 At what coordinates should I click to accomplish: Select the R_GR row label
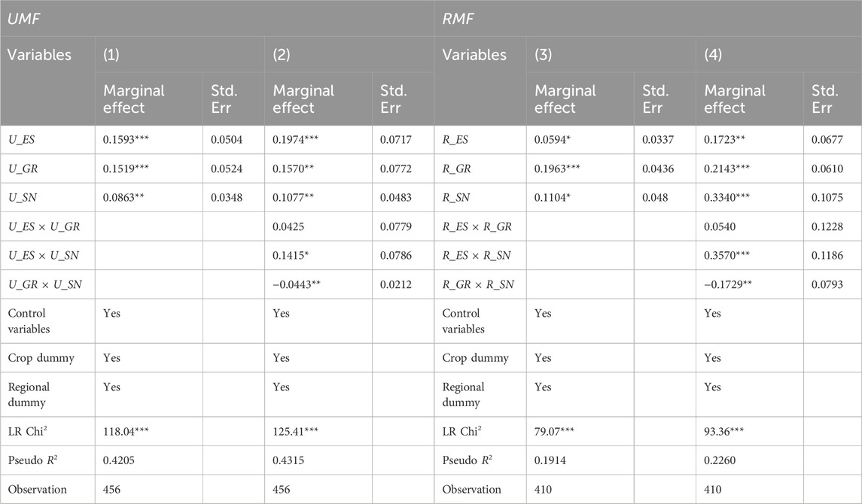point(458,169)
